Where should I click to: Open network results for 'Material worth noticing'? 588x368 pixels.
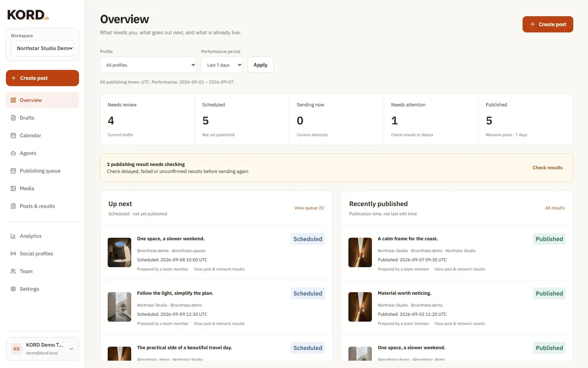tap(460, 323)
